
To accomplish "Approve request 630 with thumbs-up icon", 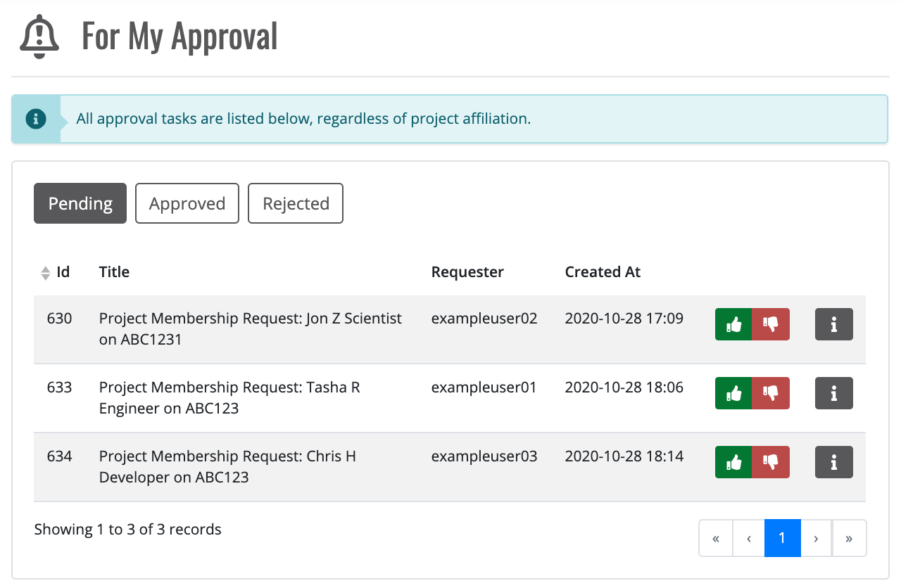I will pyautogui.click(x=733, y=324).
